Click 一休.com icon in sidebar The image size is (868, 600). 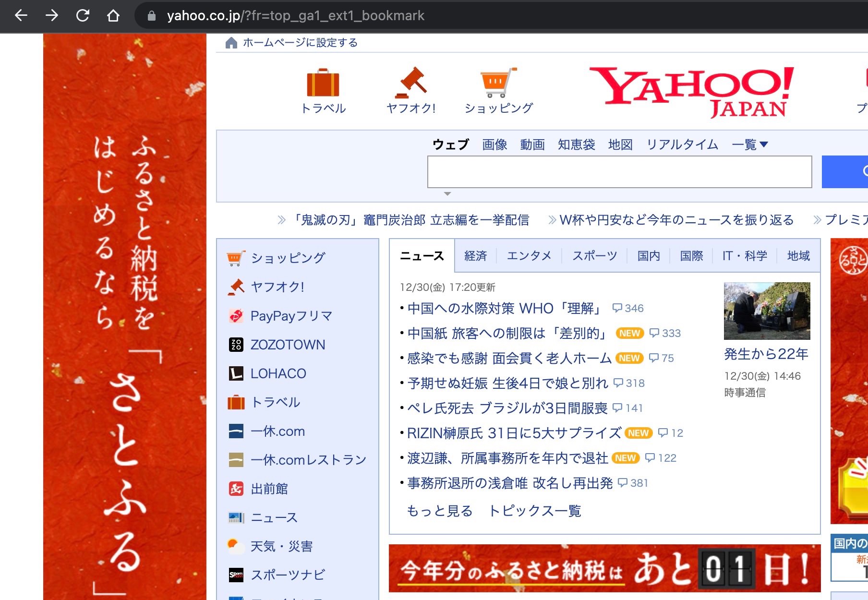click(x=236, y=431)
